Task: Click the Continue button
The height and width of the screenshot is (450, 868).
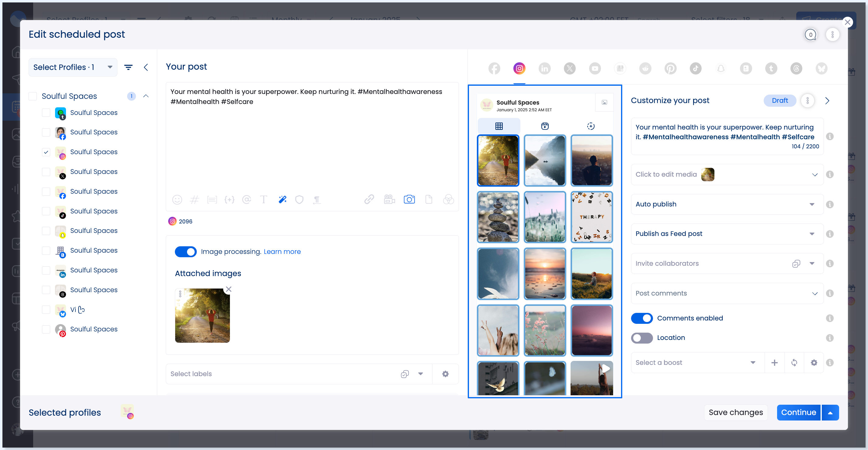Action: tap(798, 413)
